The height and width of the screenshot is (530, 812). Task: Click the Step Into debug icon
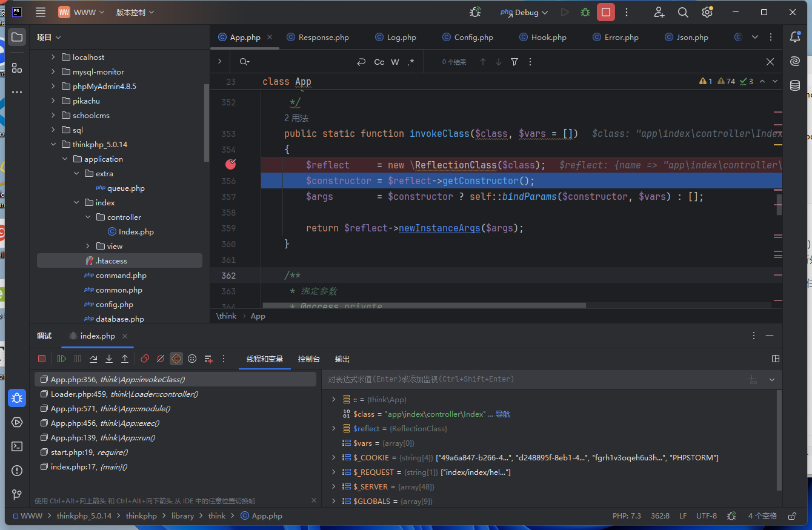109,359
